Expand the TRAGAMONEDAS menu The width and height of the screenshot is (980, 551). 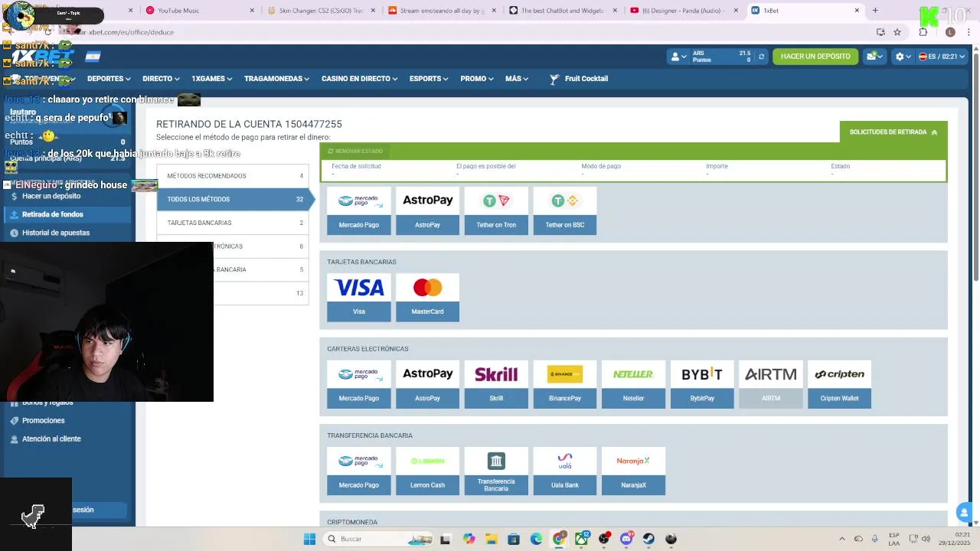click(277, 79)
